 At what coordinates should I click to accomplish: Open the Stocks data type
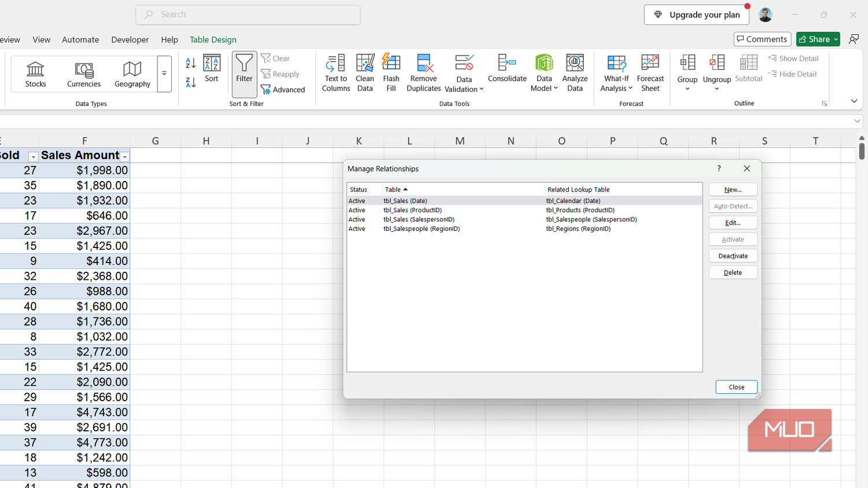click(x=35, y=74)
